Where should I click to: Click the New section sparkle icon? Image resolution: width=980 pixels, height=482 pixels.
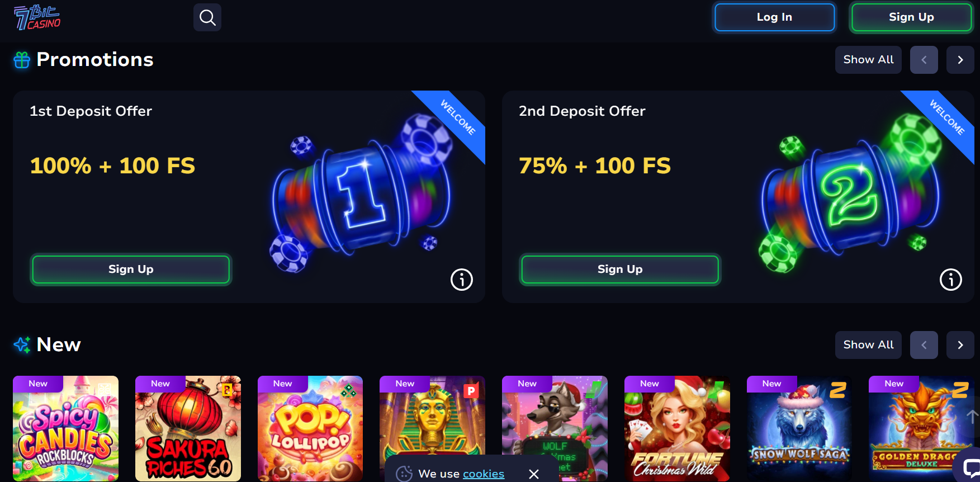22,345
